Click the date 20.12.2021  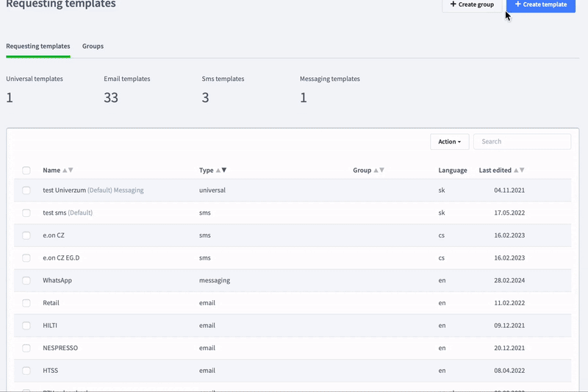click(x=509, y=348)
